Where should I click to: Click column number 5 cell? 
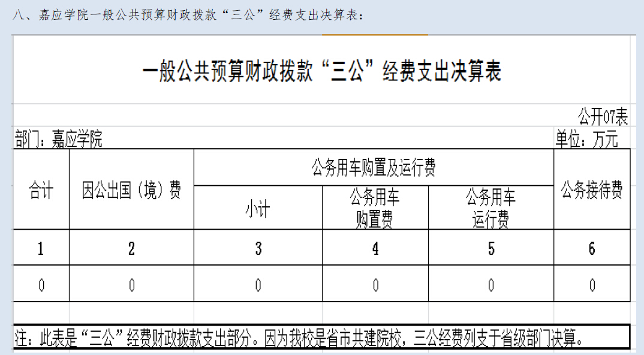coord(491,247)
